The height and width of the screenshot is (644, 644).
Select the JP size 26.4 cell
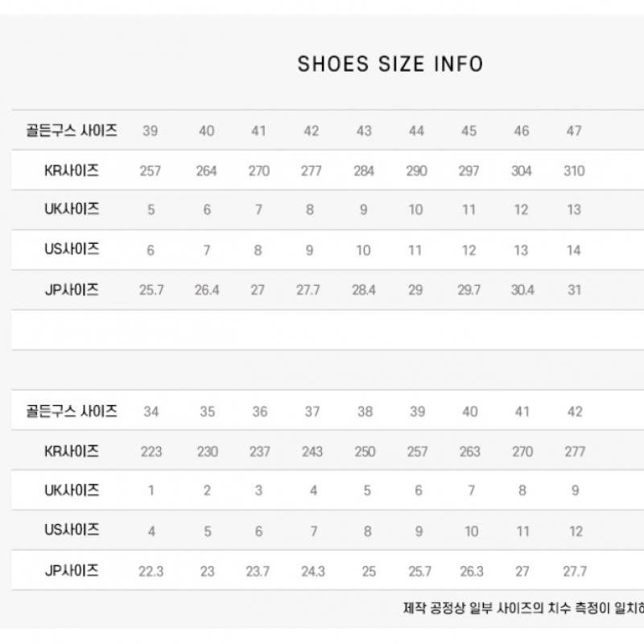coord(207,290)
